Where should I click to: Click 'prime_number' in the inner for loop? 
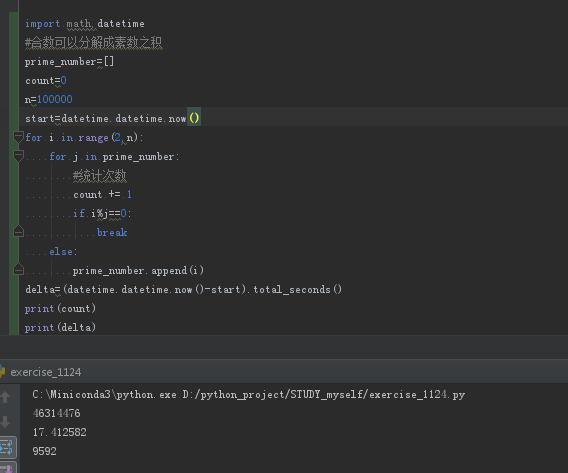click(138, 157)
